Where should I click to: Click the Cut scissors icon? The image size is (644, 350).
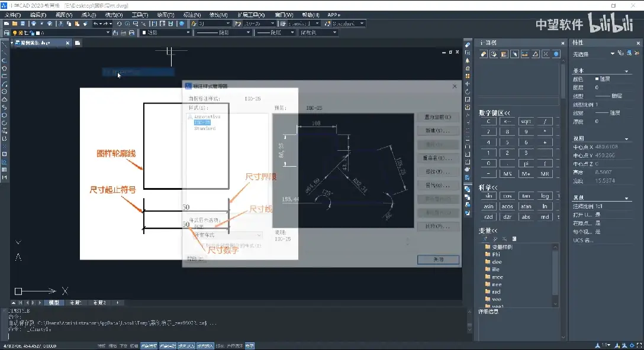pyautogui.click(x=61, y=24)
